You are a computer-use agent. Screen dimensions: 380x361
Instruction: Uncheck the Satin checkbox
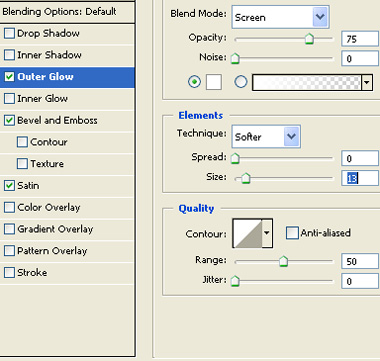point(9,186)
